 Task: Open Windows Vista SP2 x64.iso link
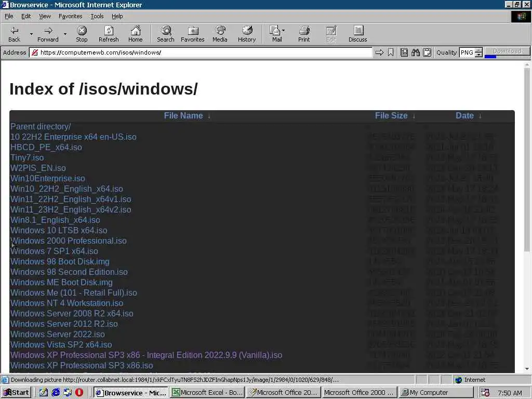(x=61, y=345)
